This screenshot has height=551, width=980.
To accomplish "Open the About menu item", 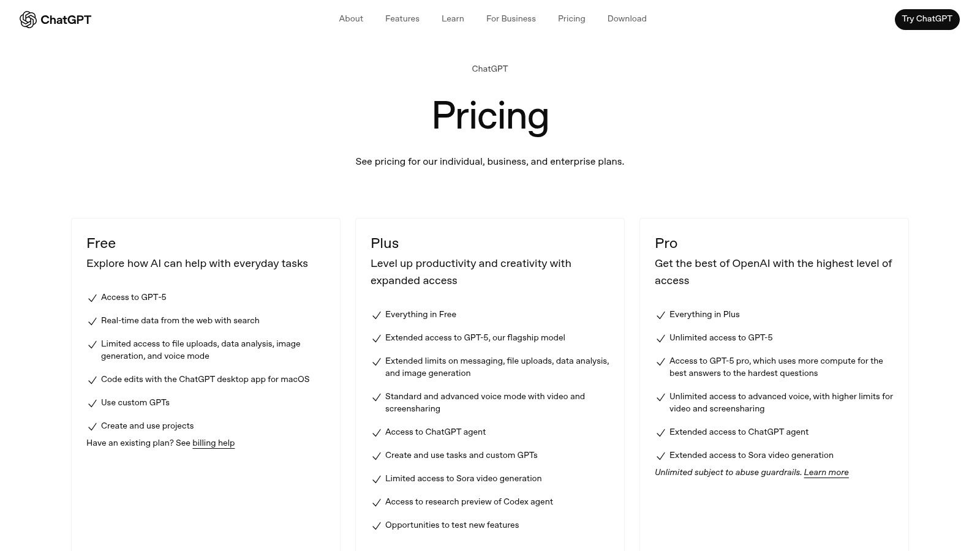I will tap(351, 19).
